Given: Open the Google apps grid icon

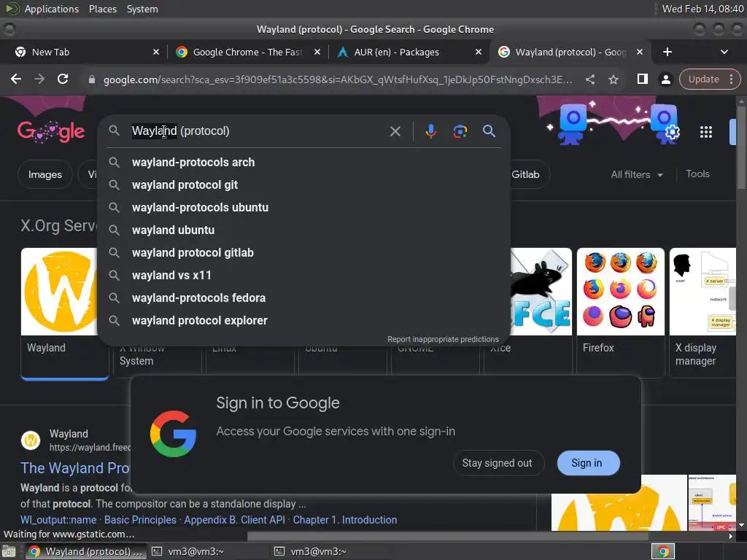Looking at the screenshot, I should point(705,132).
